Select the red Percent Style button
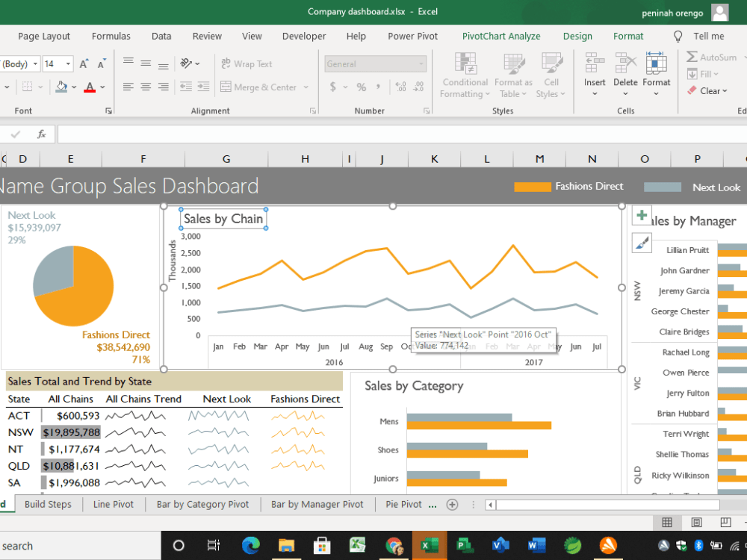The width and height of the screenshot is (747, 560). click(x=361, y=87)
